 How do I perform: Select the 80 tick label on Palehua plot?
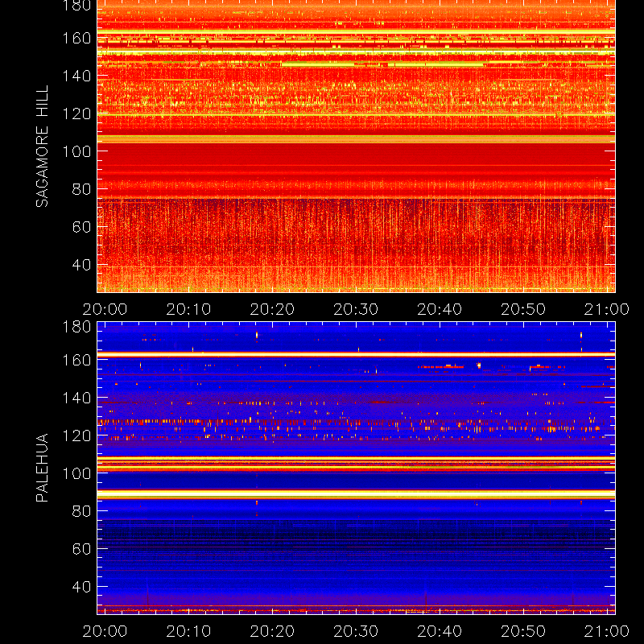[81, 511]
